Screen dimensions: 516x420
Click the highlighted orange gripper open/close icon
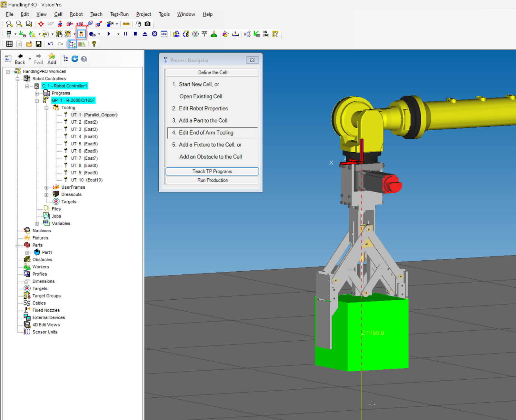(x=81, y=34)
